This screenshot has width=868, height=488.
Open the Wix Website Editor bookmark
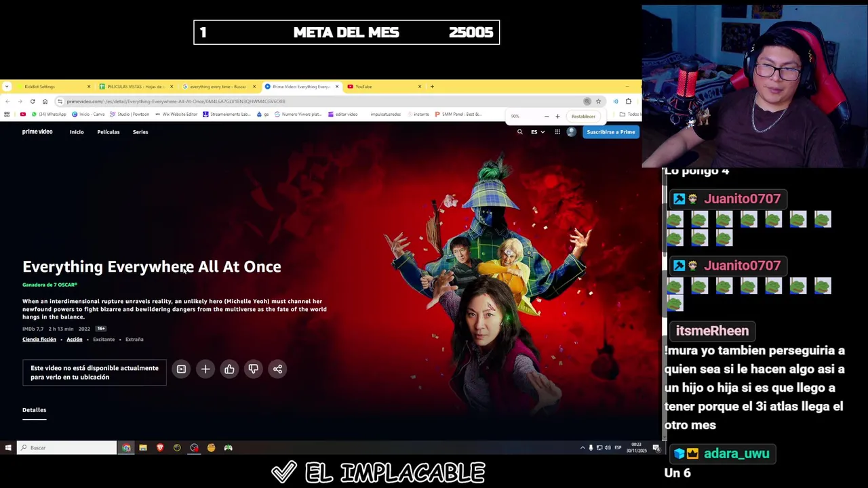pos(176,115)
